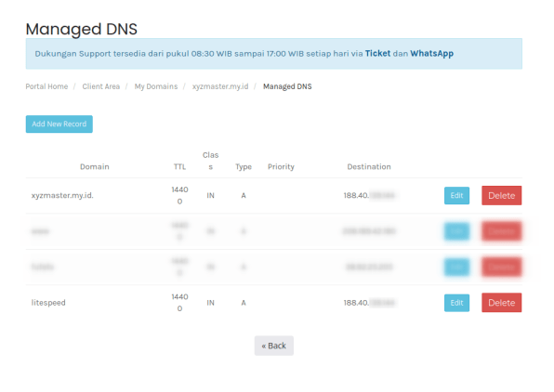The width and height of the screenshot is (554, 392).
Task: Go to My Domains breadcrumb
Action: 156,86
